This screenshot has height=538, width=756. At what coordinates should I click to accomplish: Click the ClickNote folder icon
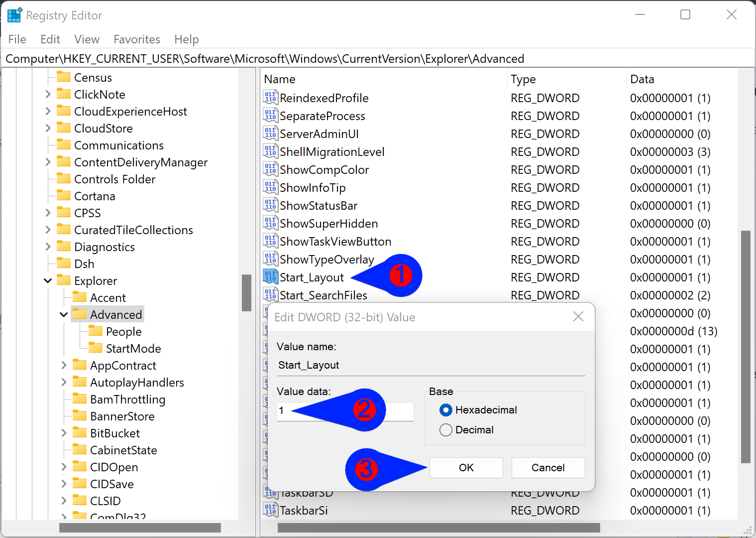(x=64, y=94)
